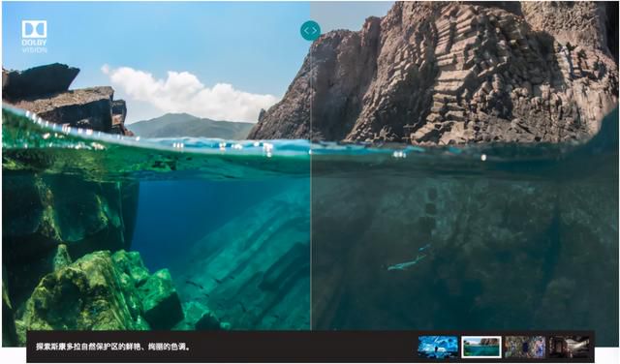
Task: Open the dark interior light-beam thumbnail
Action: (x=569, y=347)
